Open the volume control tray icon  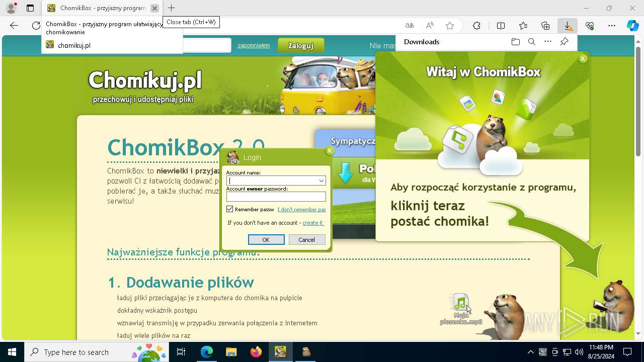click(x=579, y=352)
